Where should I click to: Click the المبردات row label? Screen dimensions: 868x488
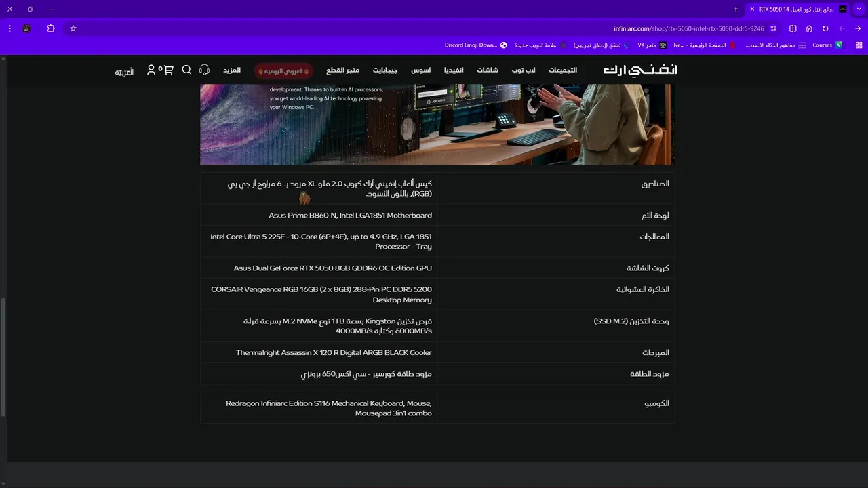(x=656, y=353)
